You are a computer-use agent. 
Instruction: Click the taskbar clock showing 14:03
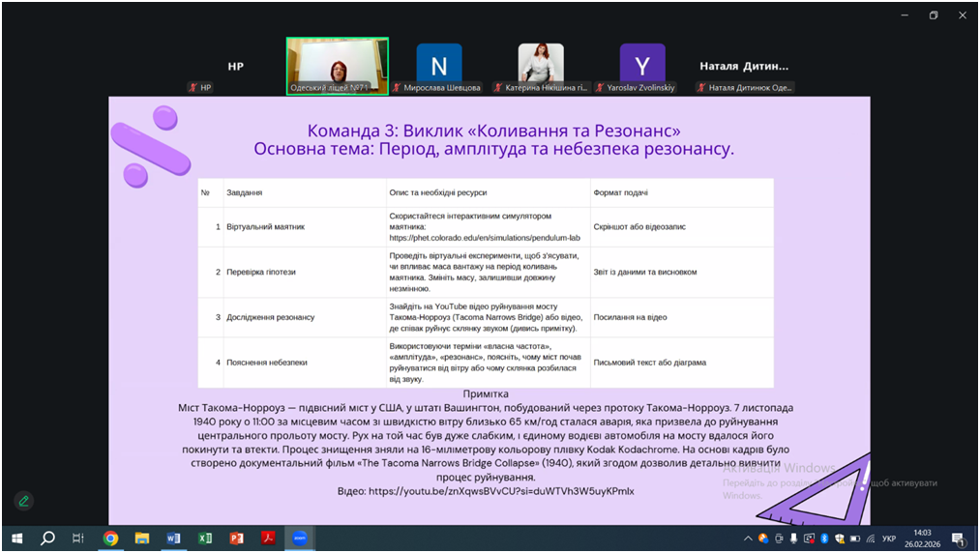pos(922,538)
